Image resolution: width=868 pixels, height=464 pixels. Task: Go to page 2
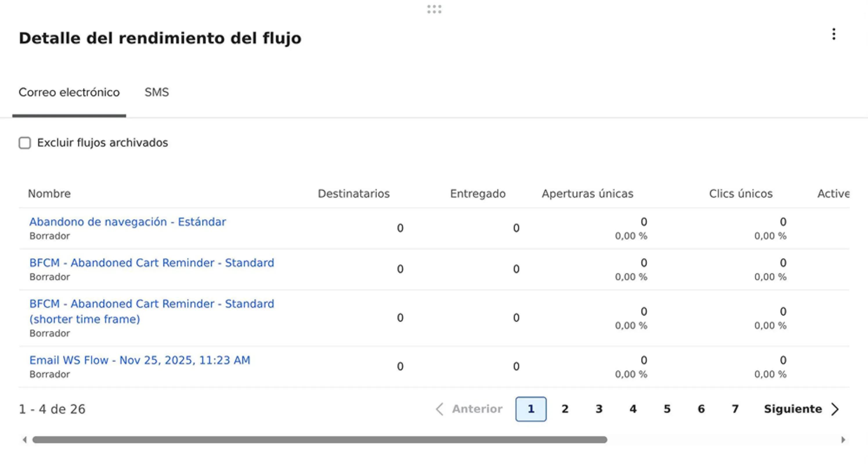(565, 409)
